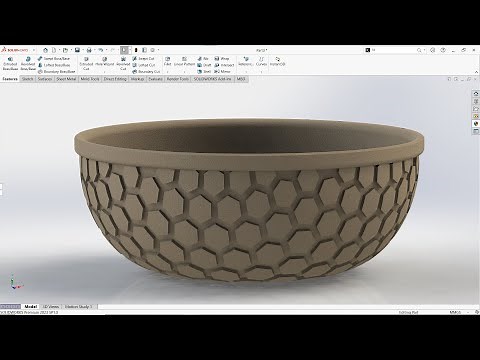Open the Appearances task pane icon
This screenshot has width=480, height=360.
tap(476, 123)
